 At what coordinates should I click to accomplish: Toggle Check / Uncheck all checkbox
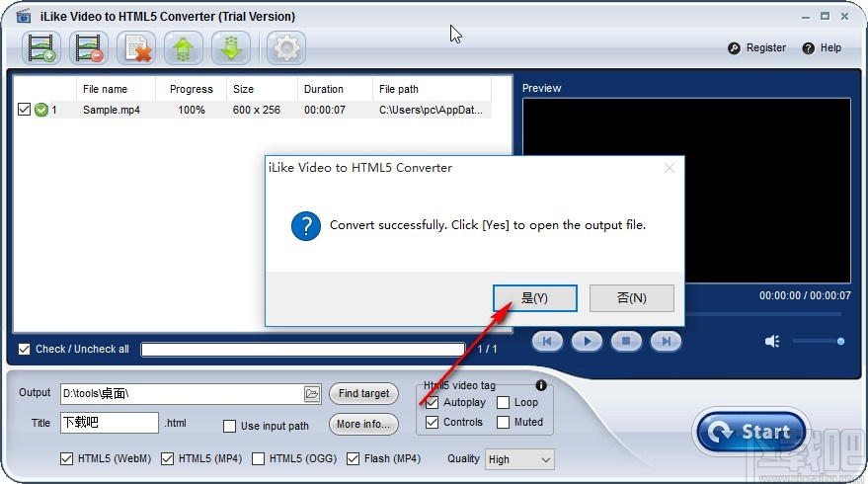[x=24, y=349]
